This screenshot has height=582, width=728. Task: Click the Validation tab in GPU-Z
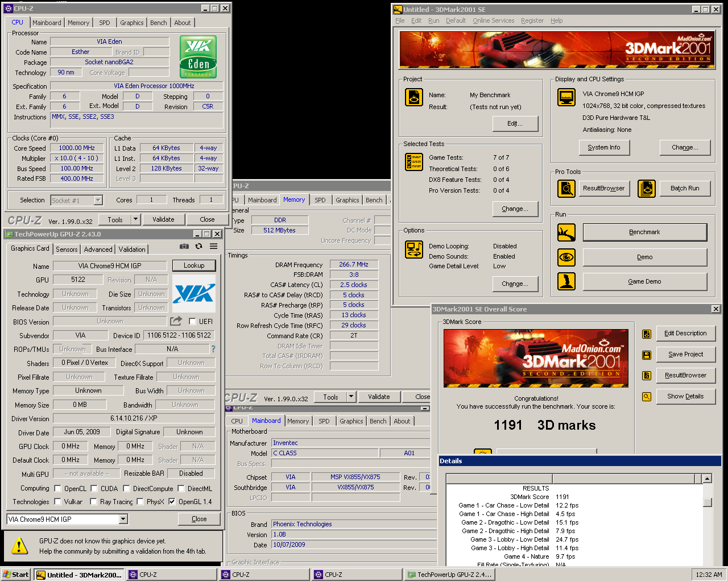132,250
